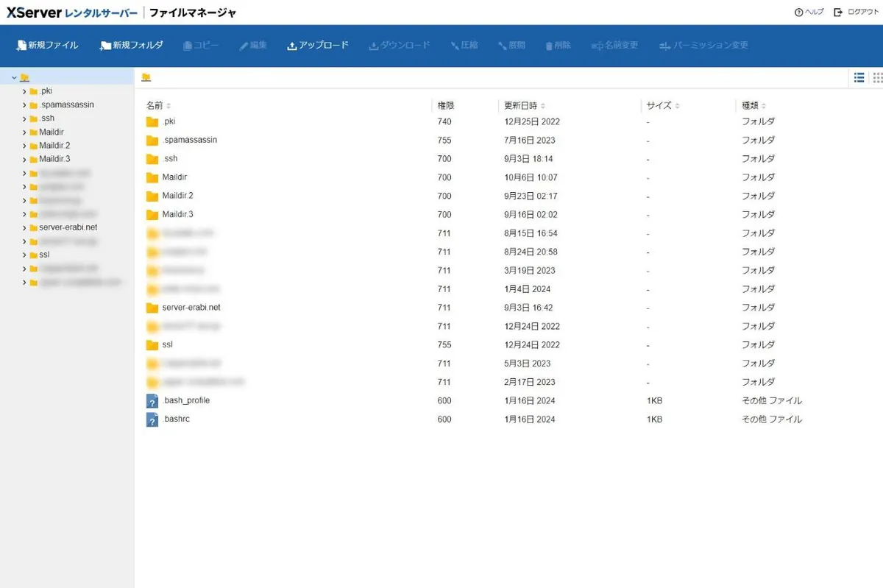Image resolution: width=883 pixels, height=588 pixels.
Task: Select the .bash_profile file icon
Action: [152, 401]
